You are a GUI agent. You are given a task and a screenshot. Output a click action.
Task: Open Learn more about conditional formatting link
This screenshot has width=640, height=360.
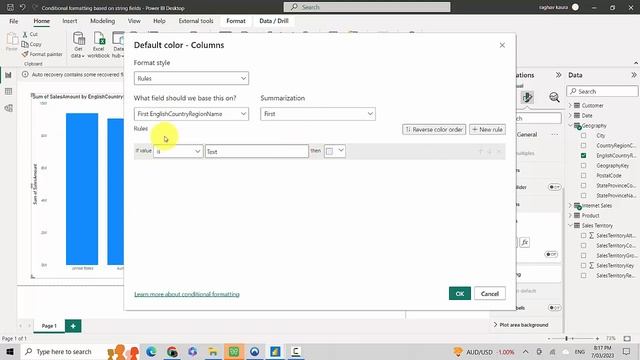click(187, 294)
